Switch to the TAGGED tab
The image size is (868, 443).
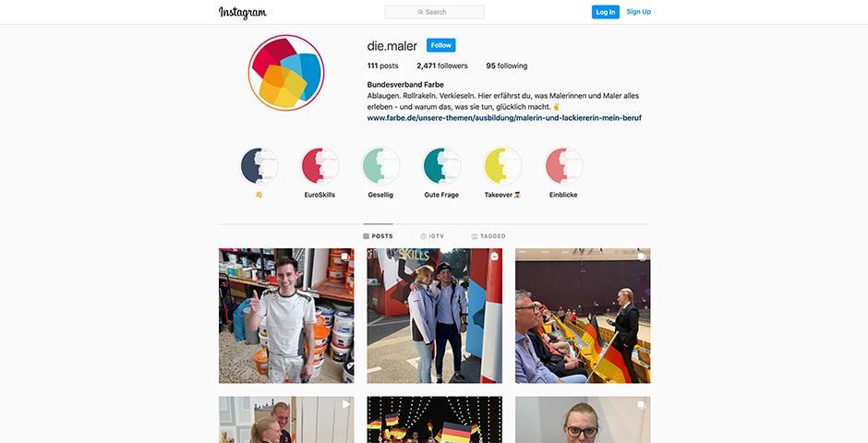(x=488, y=236)
